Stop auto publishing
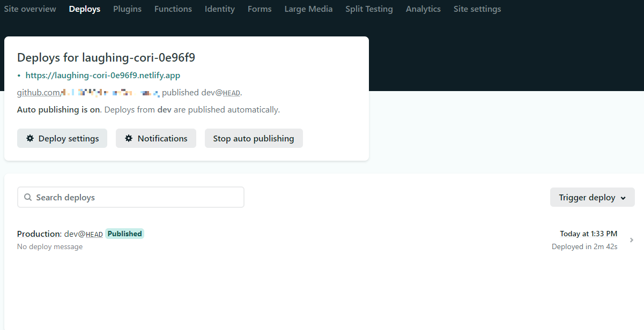Screen dimensions: 644x330 [x=254, y=138]
